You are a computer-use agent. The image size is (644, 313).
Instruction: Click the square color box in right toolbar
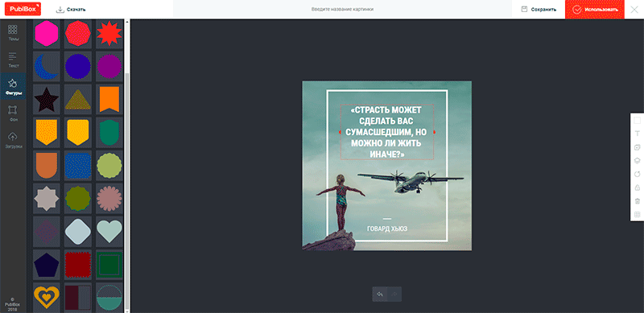point(638,121)
